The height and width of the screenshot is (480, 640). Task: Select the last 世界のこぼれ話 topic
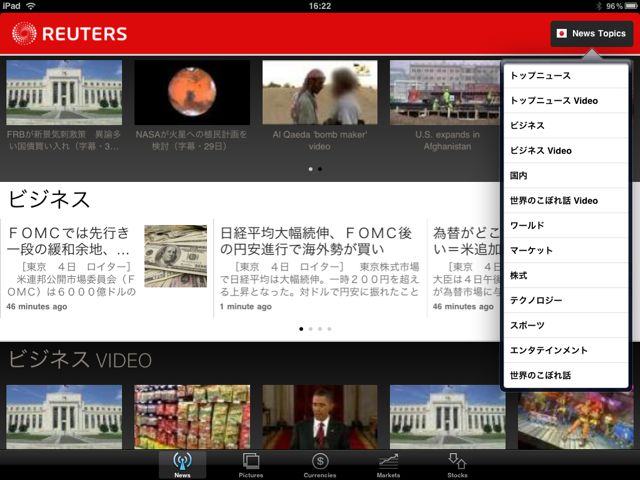(566, 375)
